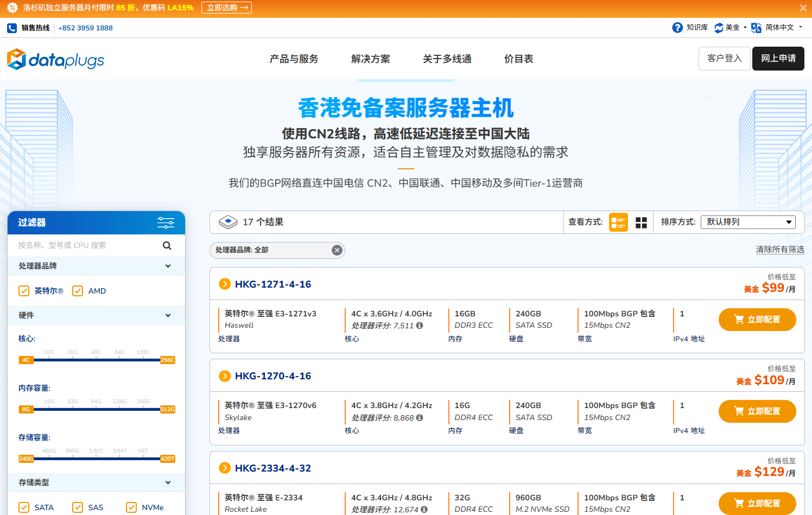This screenshot has height=515, width=812.
Task: Show info for 8,868 processor score
Action: tap(420, 418)
